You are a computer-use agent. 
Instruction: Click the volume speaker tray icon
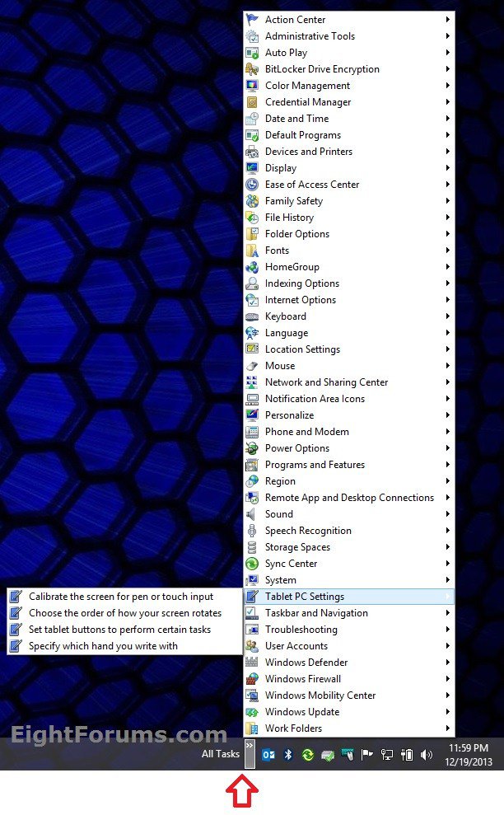pos(427,755)
